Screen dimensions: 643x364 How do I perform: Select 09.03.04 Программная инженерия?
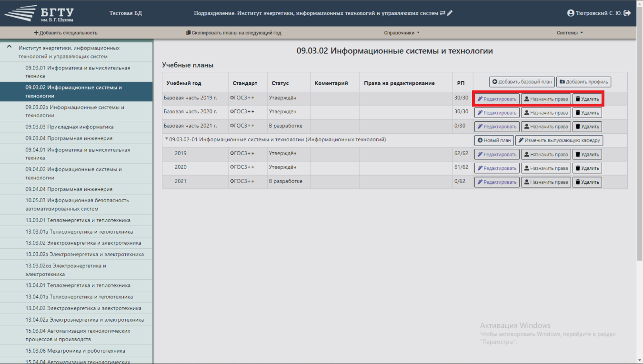[x=76, y=138]
